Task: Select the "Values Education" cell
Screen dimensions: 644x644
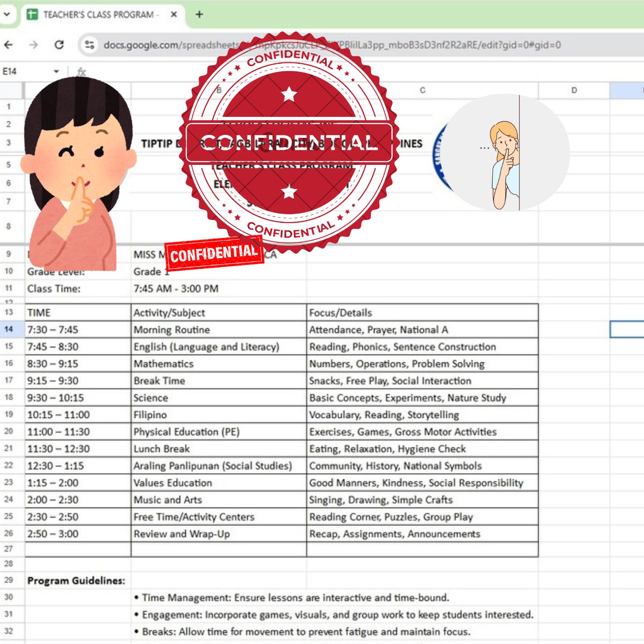Action: click(219, 483)
